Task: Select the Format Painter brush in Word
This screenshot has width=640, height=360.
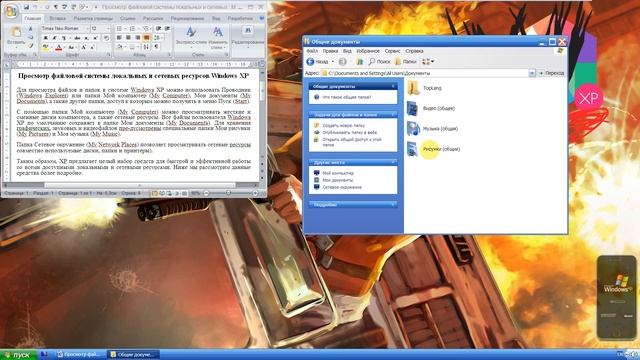Action: [x=30, y=45]
